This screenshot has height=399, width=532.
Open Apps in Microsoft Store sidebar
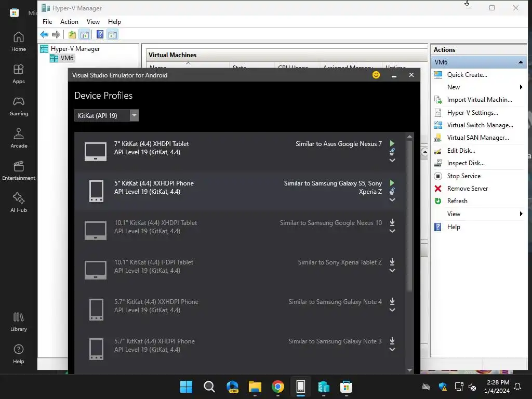pyautogui.click(x=19, y=74)
